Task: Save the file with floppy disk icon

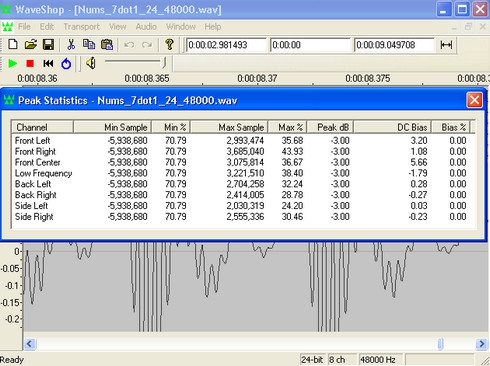Action: pyautogui.click(x=48, y=44)
